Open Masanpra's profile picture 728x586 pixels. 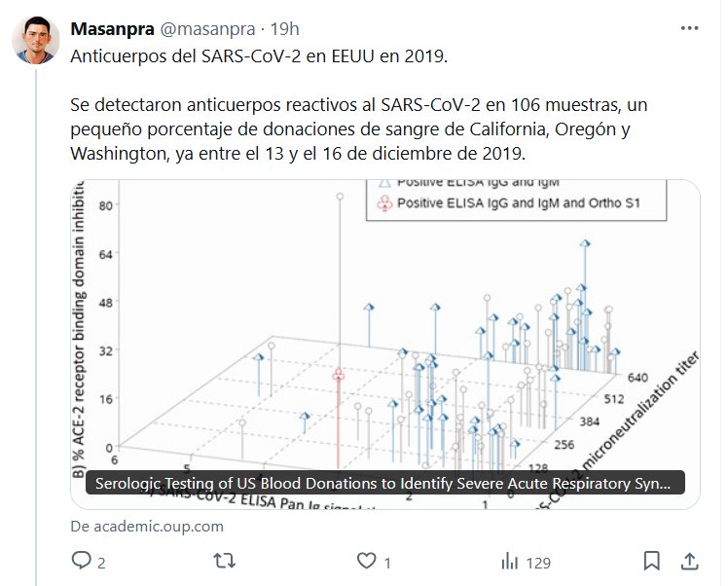(36, 40)
